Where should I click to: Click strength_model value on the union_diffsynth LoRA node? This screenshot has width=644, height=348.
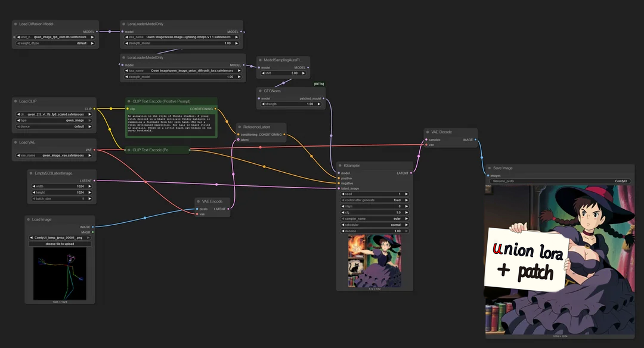[x=230, y=77]
